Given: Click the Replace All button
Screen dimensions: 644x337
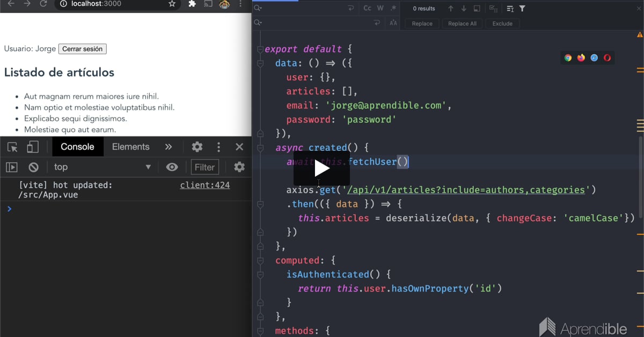Looking at the screenshot, I should [x=462, y=24].
